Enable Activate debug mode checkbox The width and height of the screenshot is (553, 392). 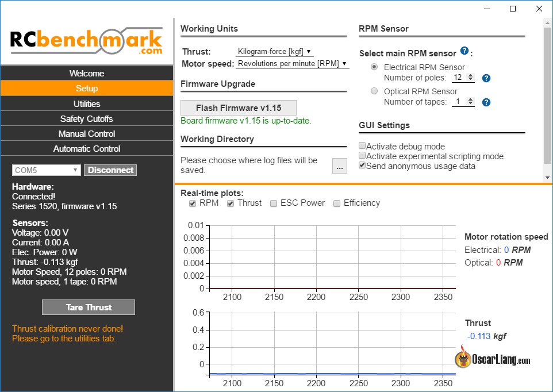(362, 145)
